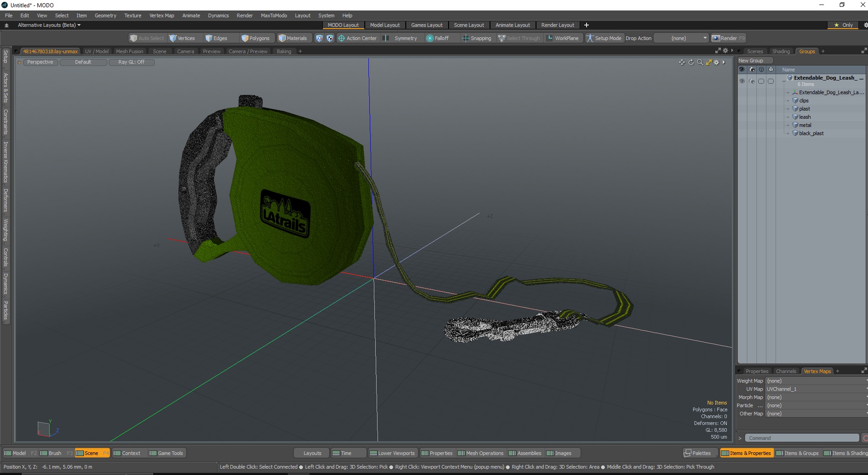Viewport: 868px width, 475px height.
Task: Click viewport maximize yellow arrows icon
Action: [709, 62]
